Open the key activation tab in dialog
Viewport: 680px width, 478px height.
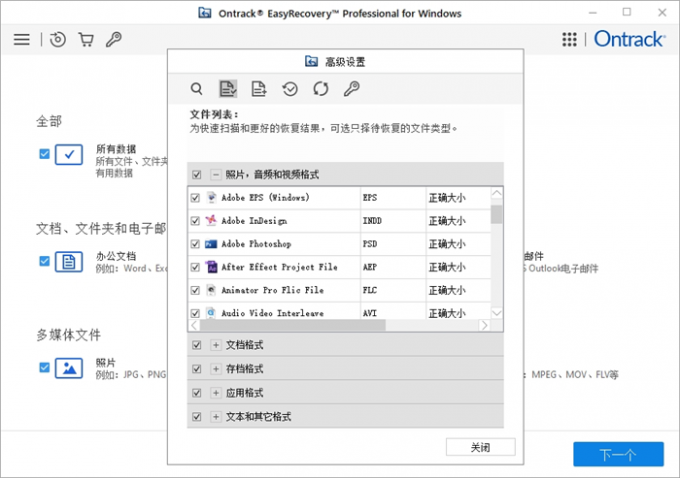point(352,89)
